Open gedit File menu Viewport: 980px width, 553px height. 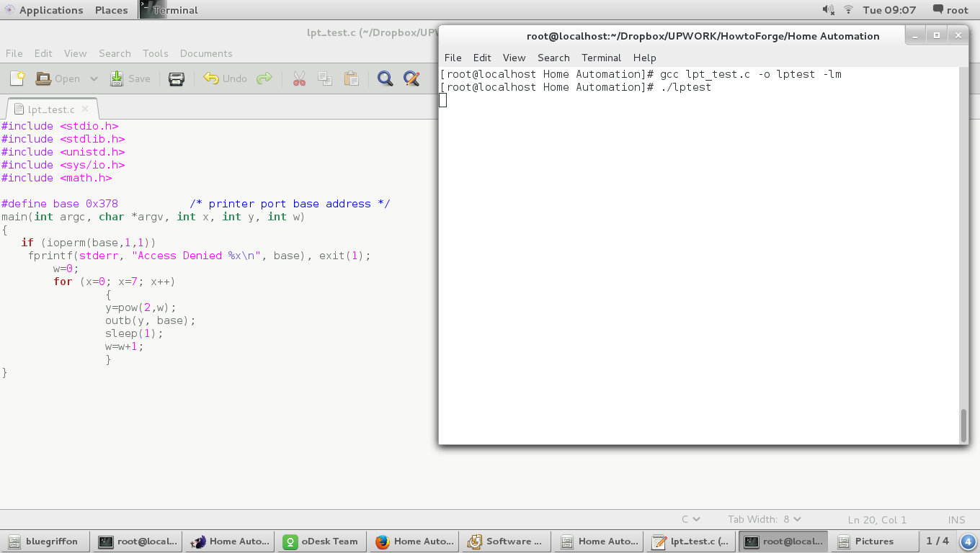(14, 53)
